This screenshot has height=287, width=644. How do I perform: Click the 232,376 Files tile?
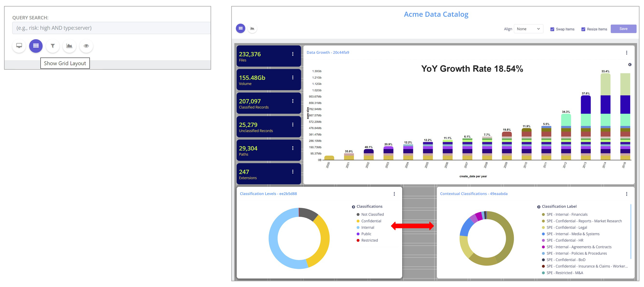pos(269,56)
